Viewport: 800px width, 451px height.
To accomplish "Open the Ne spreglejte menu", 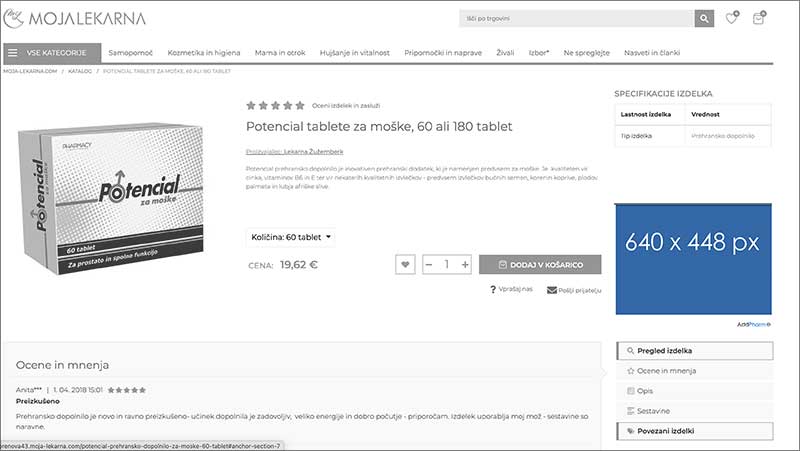I will [586, 53].
